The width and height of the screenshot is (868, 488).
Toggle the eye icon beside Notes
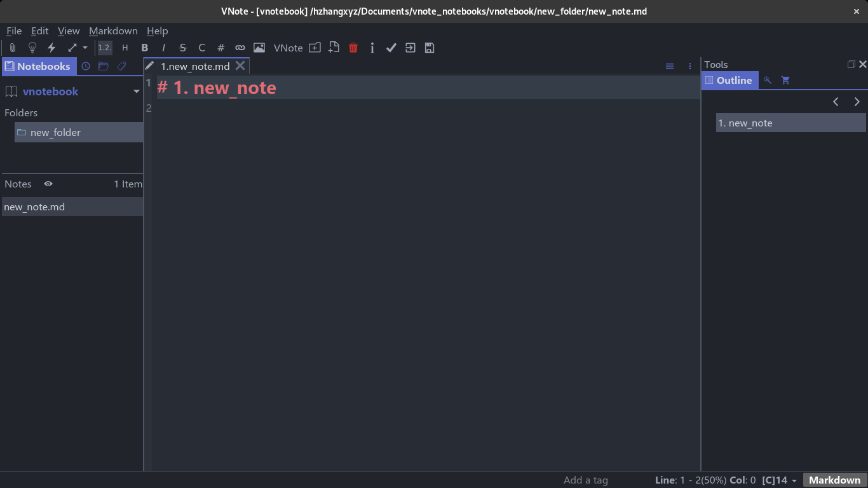48,184
